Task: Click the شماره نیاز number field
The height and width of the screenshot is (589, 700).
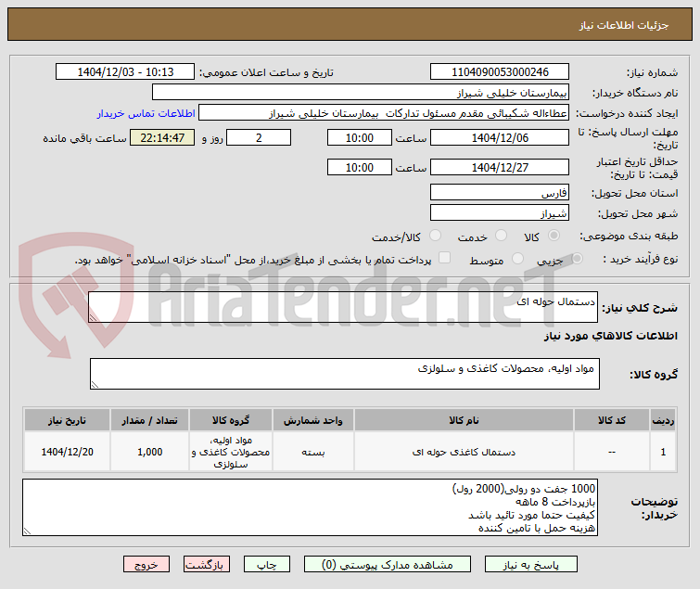Action: click(500, 71)
